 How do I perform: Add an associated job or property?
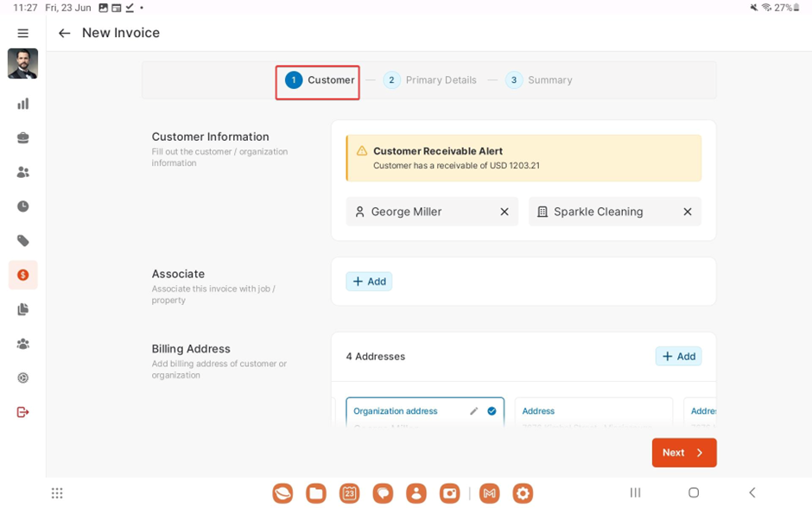(x=369, y=282)
